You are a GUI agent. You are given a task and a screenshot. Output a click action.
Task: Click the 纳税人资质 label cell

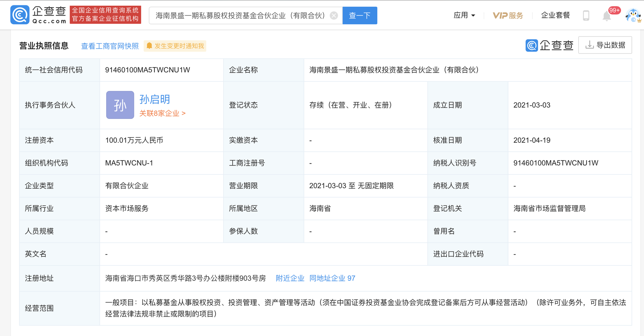click(468, 186)
